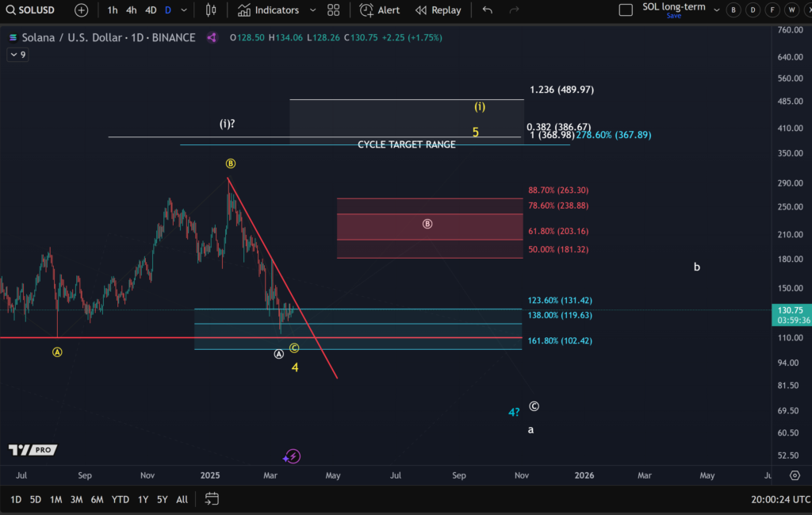Click the 161.80% (102.42) extension label
Image resolution: width=812 pixels, height=515 pixels.
coord(560,340)
